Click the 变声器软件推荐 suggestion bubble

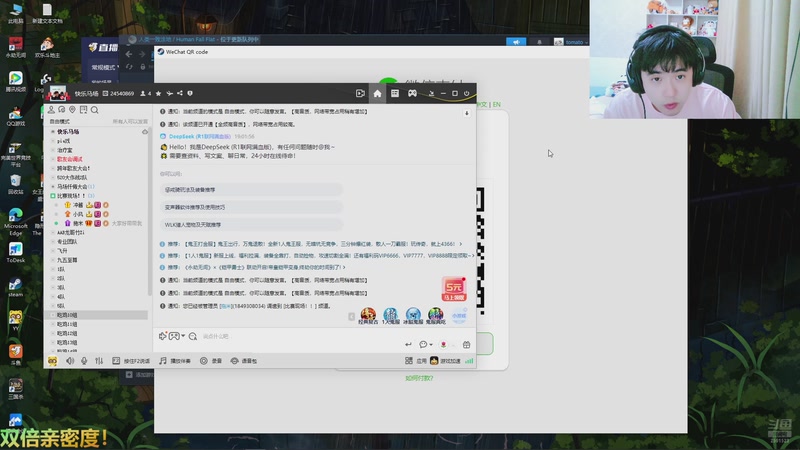(251, 207)
